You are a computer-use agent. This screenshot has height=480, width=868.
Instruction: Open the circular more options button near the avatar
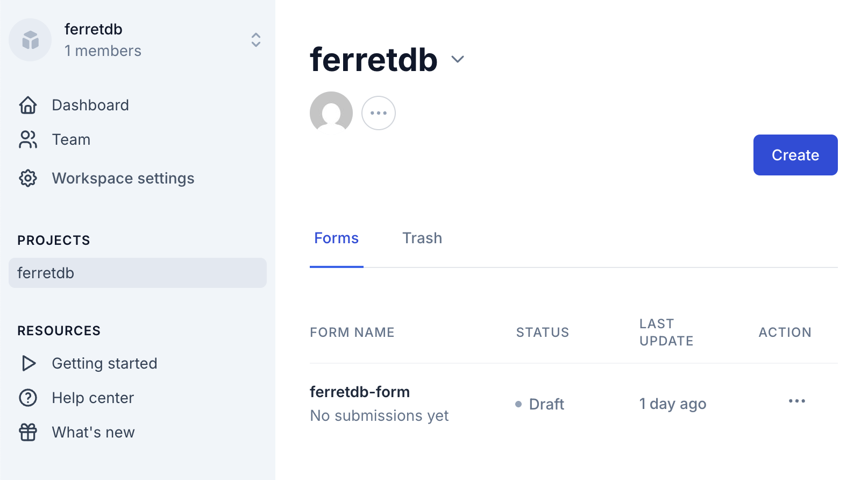(379, 113)
